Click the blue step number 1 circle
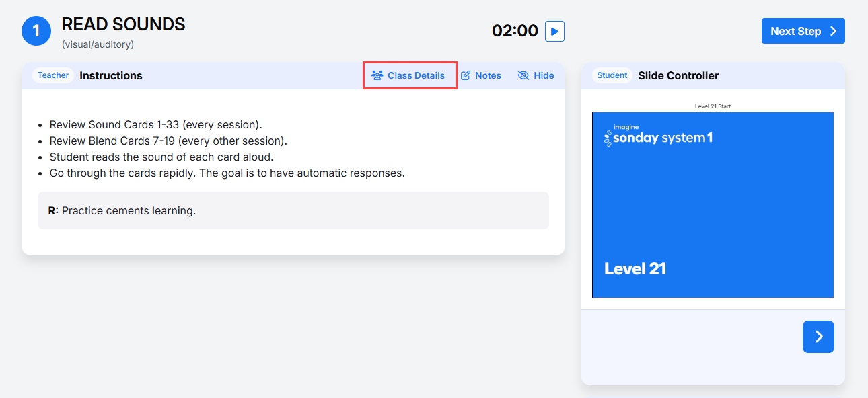 [x=36, y=31]
